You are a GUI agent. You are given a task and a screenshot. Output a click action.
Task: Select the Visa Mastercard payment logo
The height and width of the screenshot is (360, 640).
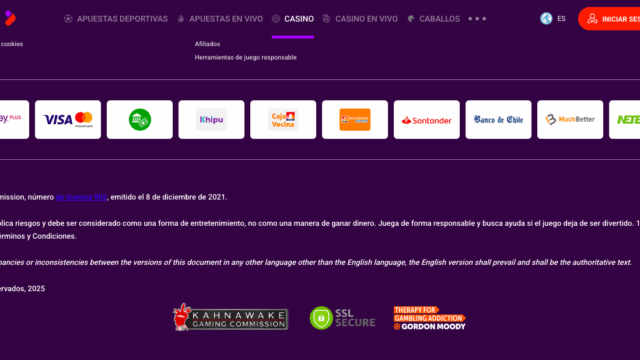coord(68,120)
